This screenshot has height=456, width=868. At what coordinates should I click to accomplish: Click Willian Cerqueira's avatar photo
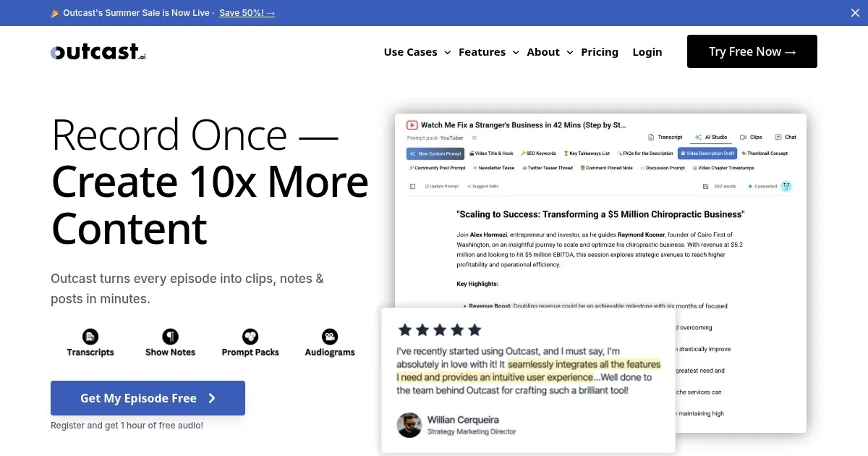coord(409,425)
